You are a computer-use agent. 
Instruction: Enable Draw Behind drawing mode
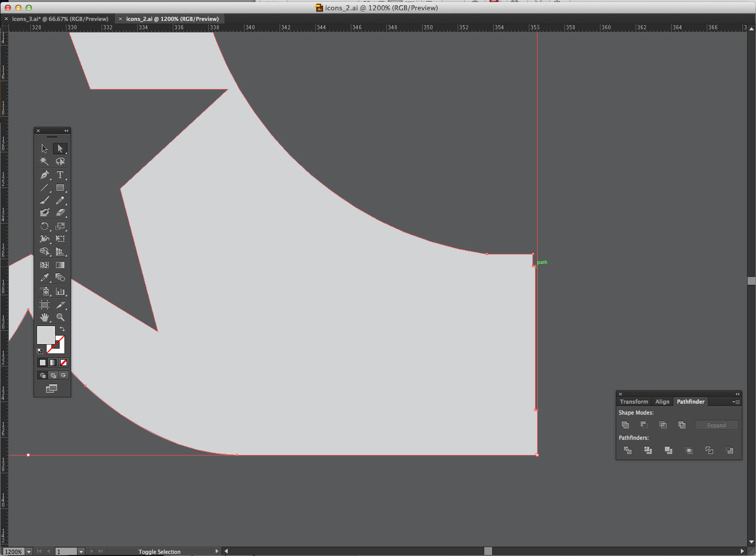[x=53, y=375]
